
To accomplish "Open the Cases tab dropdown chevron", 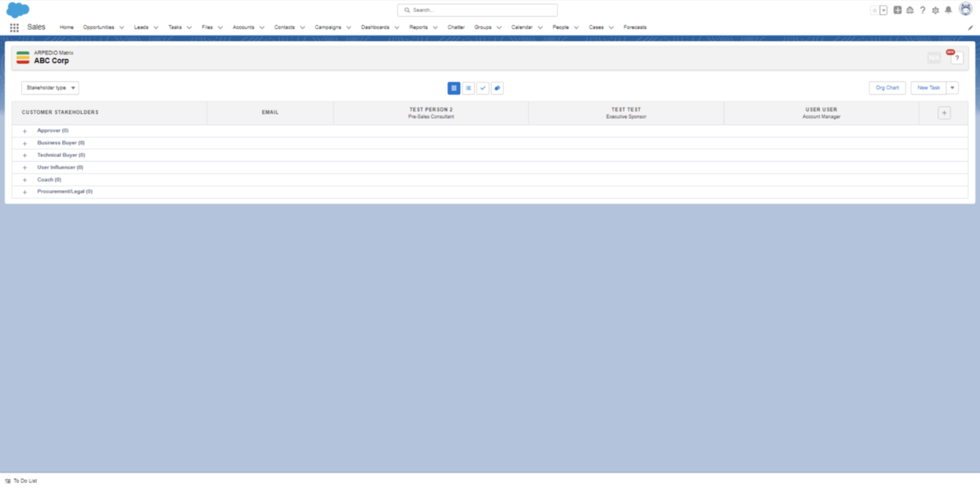I will click(612, 28).
